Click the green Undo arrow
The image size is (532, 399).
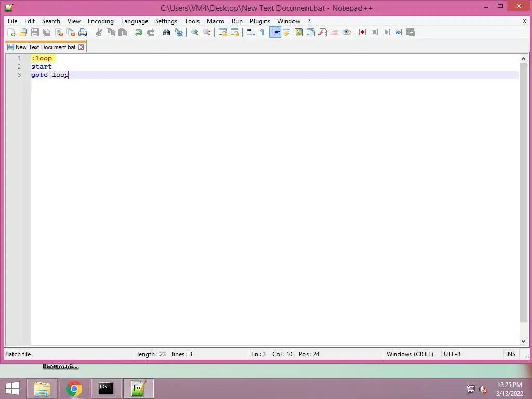[138, 32]
